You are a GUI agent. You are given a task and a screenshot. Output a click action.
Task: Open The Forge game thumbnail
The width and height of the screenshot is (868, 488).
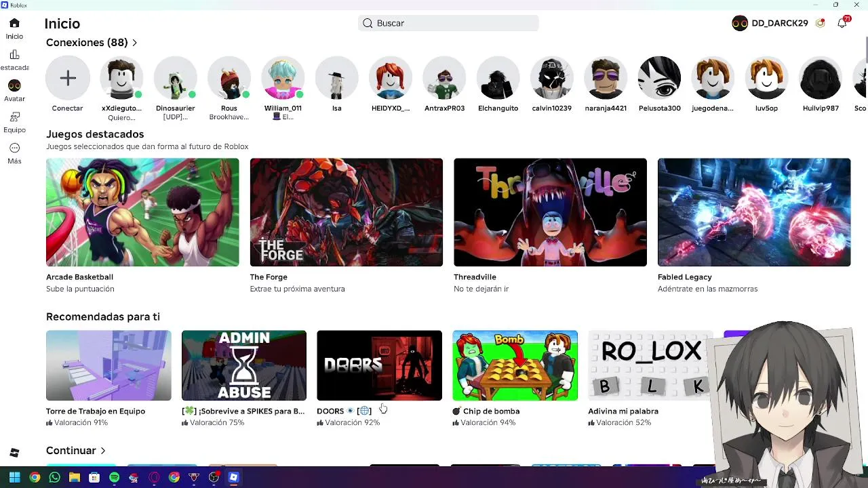pyautogui.click(x=347, y=212)
